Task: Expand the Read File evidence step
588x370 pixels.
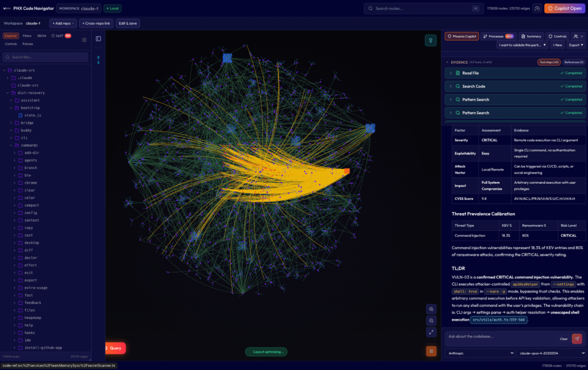Action: coord(515,73)
